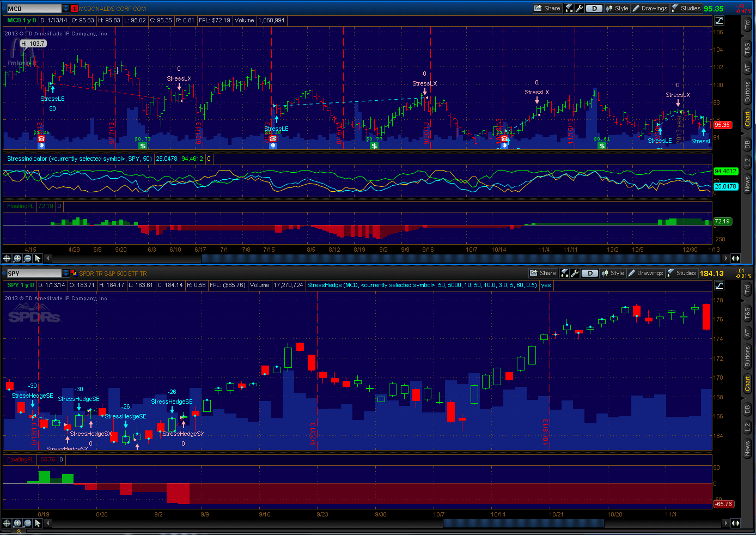756x535 pixels.
Task: Toggle the D daily timeframe button on MCD
Action: 594,8
